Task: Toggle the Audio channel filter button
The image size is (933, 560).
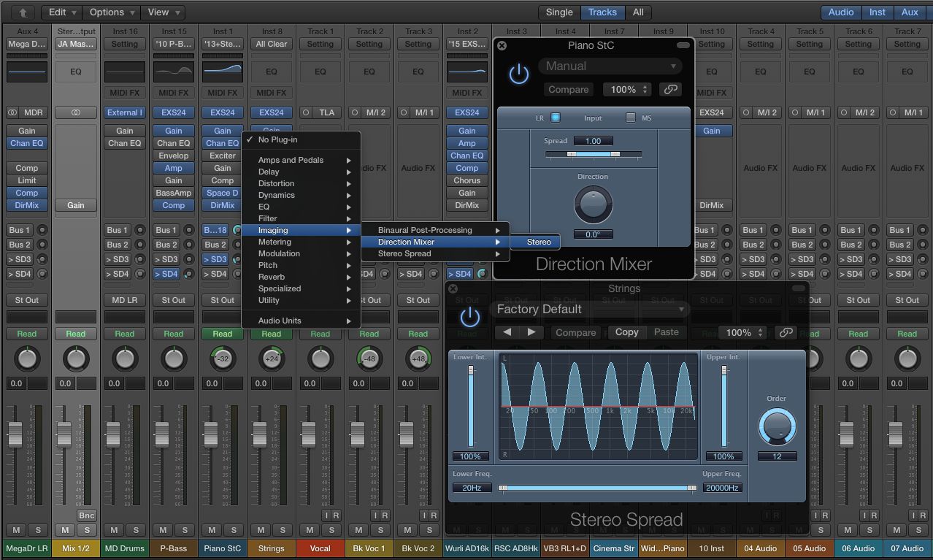Action: [840, 12]
